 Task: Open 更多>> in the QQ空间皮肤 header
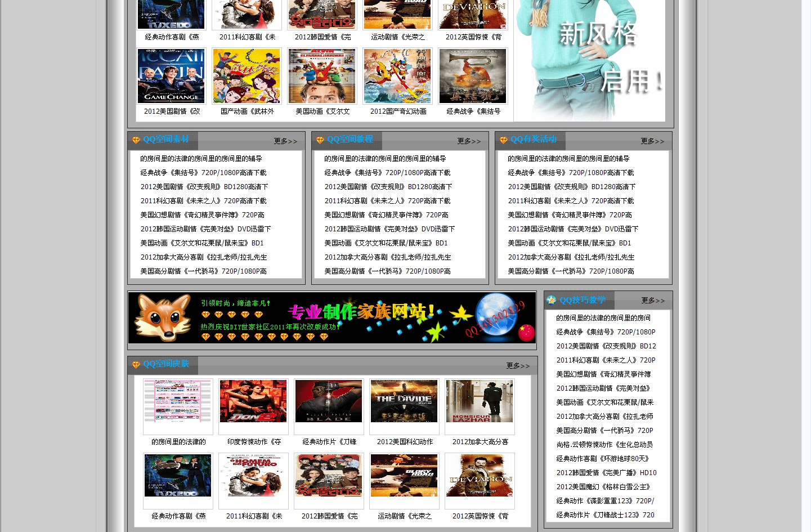click(518, 366)
